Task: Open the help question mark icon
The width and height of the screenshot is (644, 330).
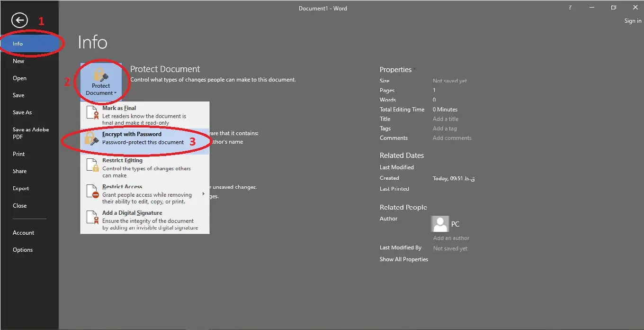Action: coord(570,8)
